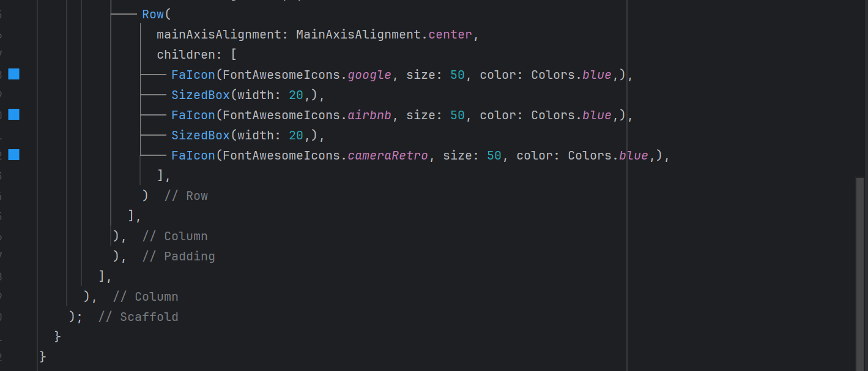Click size value 50 on cameraRetro line
The width and height of the screenshot is (868, 371).
(x=494, y=156)
